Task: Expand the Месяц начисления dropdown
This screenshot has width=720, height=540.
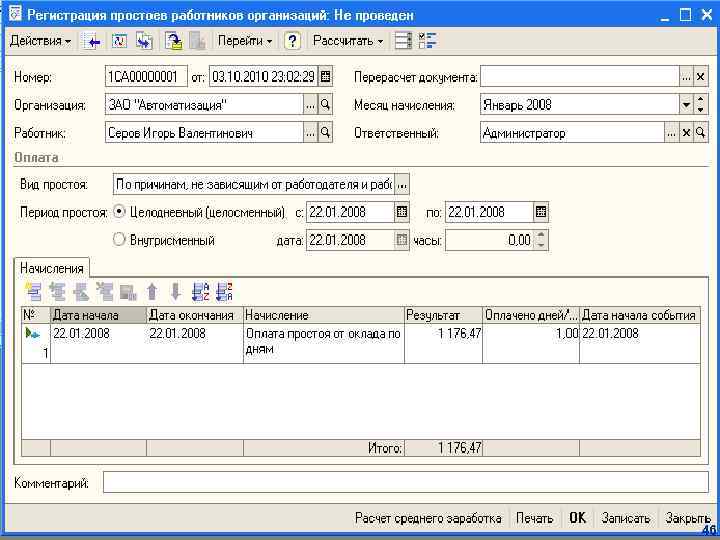Action: pyautogui.click(x=686, y=105)
